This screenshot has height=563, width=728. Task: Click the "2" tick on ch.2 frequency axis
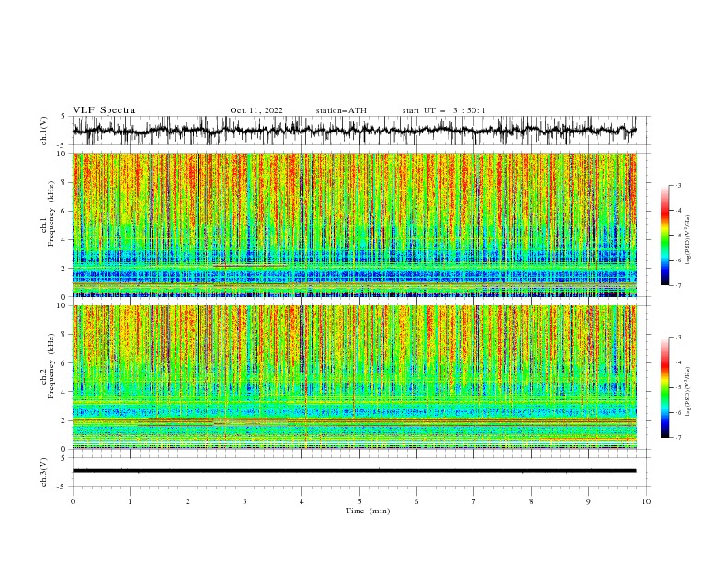tap(64, 420)
